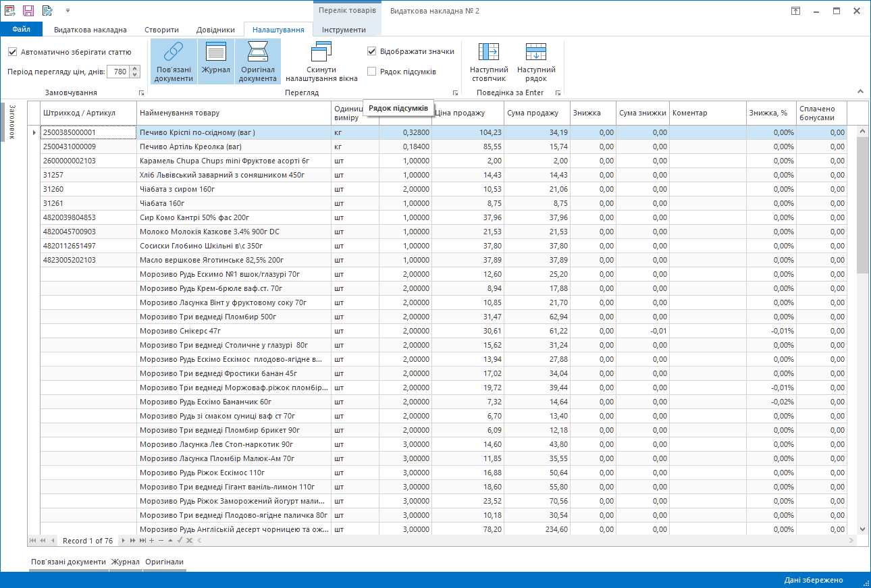The width and height of the screenshot is (871, 588).
Task: Increase price review period days with up arrow
Action: pyautogui.click(x=135, y=68)
